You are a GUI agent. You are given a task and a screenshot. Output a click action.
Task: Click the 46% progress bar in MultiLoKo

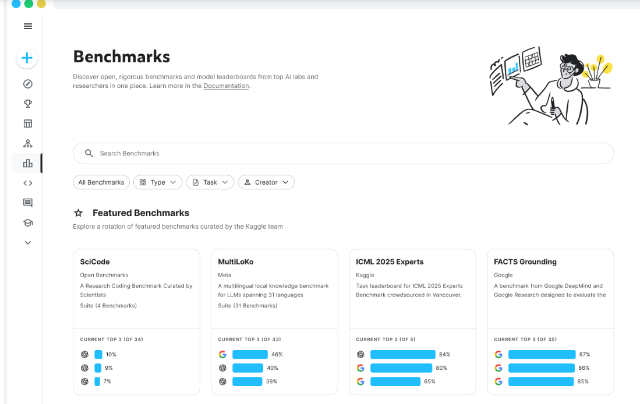click(x=250, y=354)
